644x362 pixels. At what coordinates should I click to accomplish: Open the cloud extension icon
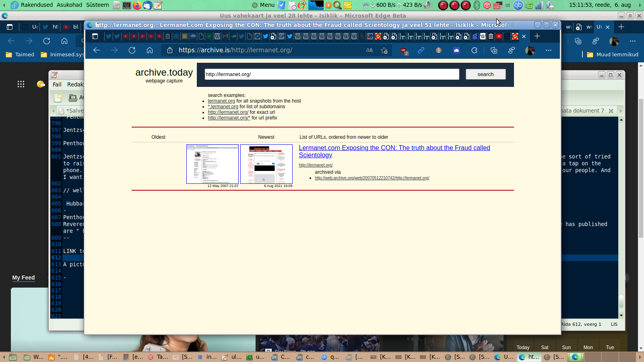pos(456,50)
